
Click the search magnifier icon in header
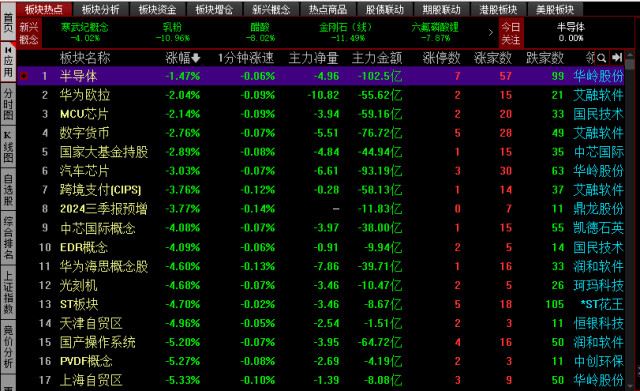pos(601,58)
